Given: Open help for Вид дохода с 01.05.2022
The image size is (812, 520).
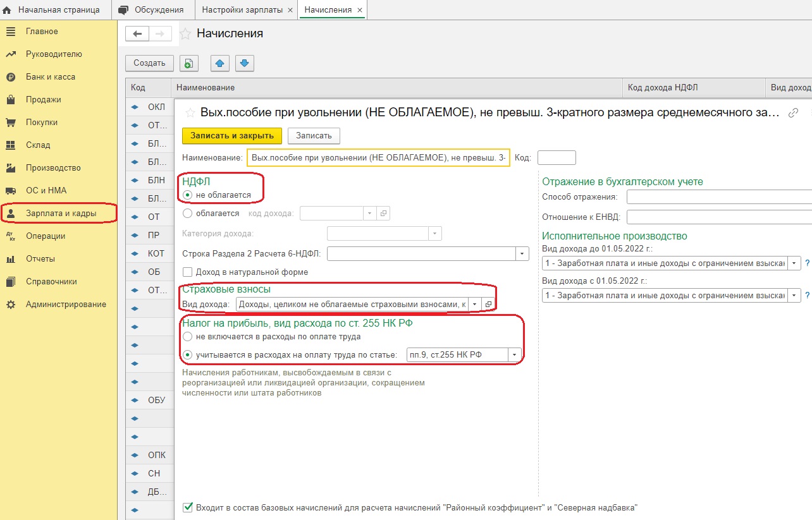Looking at the screenshot, I should click(808, 295).
